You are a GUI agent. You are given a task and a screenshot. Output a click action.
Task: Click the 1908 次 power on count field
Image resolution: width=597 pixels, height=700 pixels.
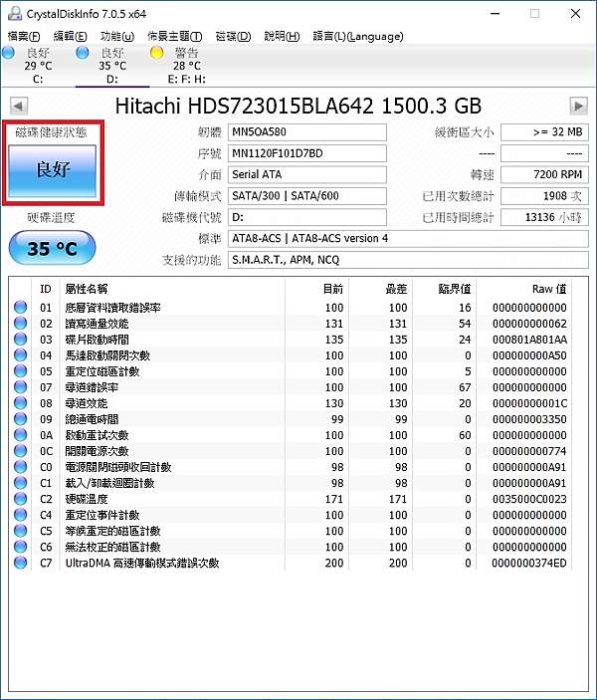[x=544, y=196]
